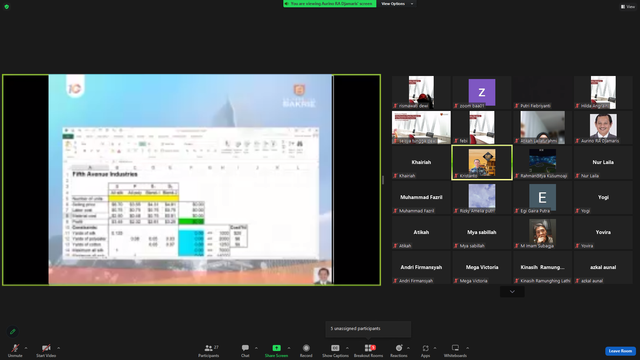This screenshot has width=640, height=360.
Task: Select rismawati dewi participant tile
Action: (x=421, y=93)
